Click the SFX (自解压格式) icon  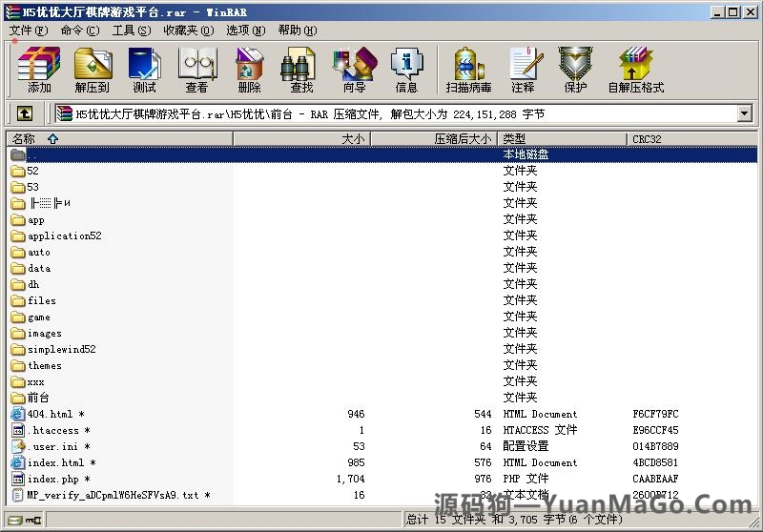[635, 70]
